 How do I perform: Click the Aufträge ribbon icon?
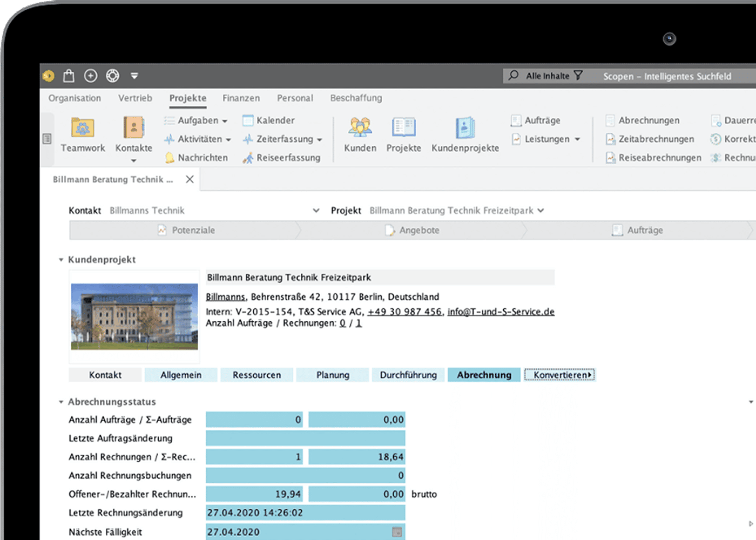[x=516, y=120]
